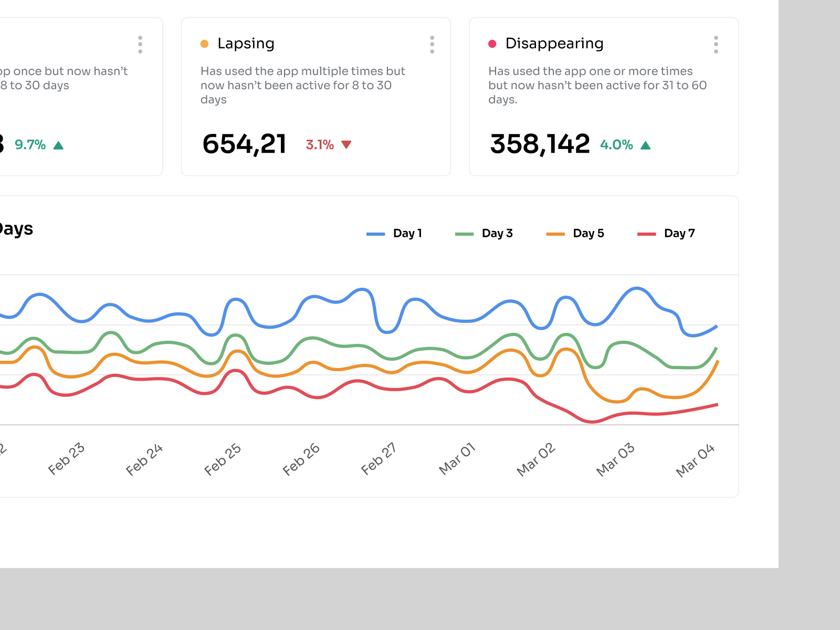Click the Disappearing card heading
Image resolution: width=840 pixels, height=630 pixels.
point(554,43)
